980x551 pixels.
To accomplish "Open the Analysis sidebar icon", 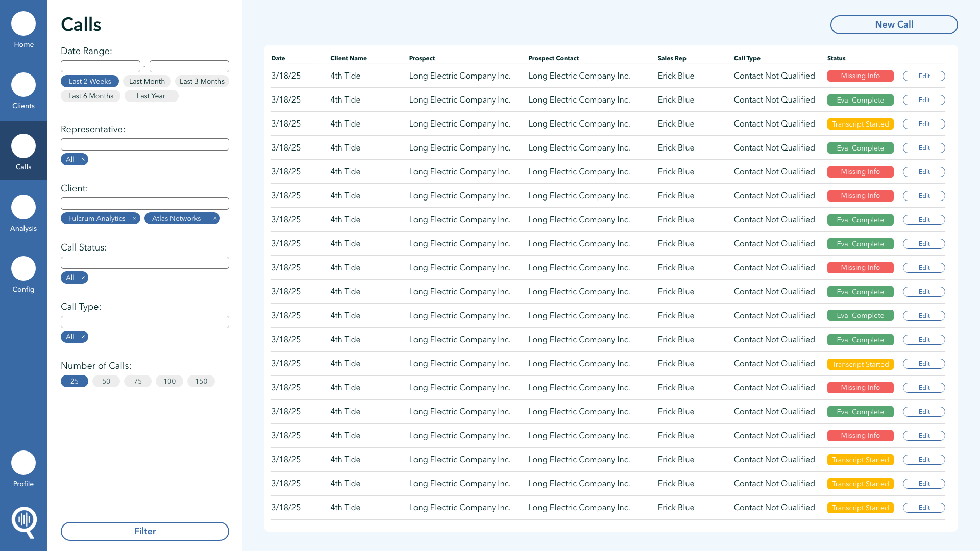I will point(23,208).
